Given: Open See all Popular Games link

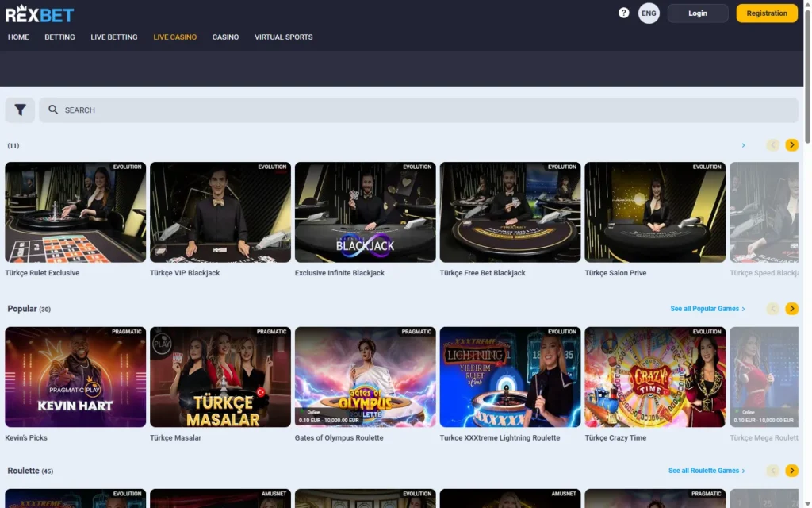Looking at the screenshot, I should coord(707,309).
